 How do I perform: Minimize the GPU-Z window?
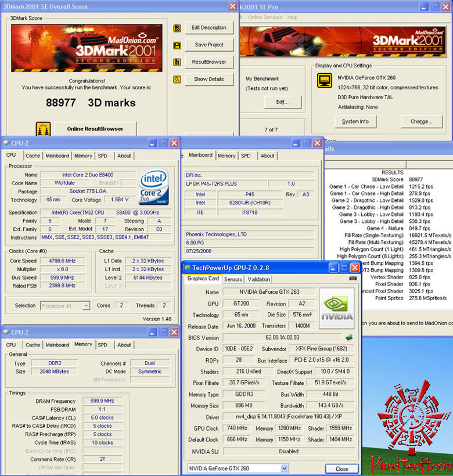coord(333,268)
